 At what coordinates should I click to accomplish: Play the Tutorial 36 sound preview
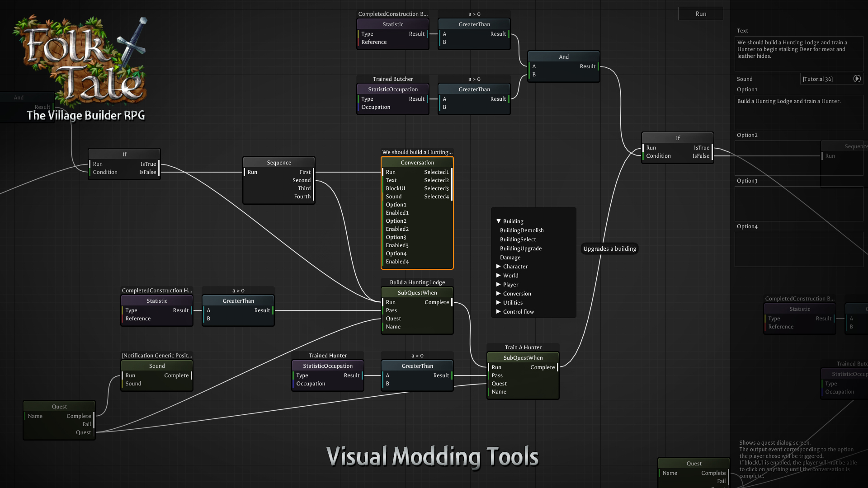click(x=857, y=79)
